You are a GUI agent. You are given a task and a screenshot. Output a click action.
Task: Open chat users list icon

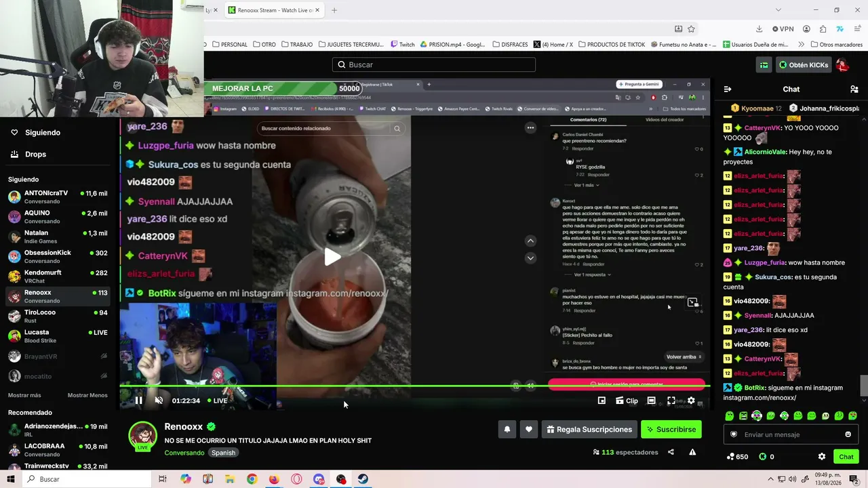tap(854, 89)
